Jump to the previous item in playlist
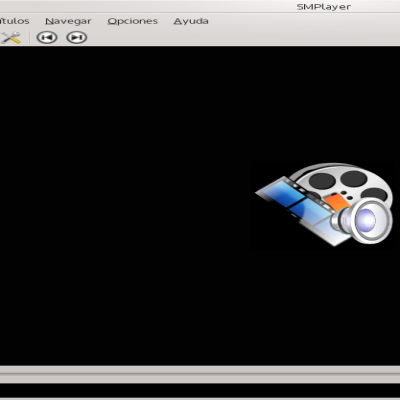 tap(47, 38)
